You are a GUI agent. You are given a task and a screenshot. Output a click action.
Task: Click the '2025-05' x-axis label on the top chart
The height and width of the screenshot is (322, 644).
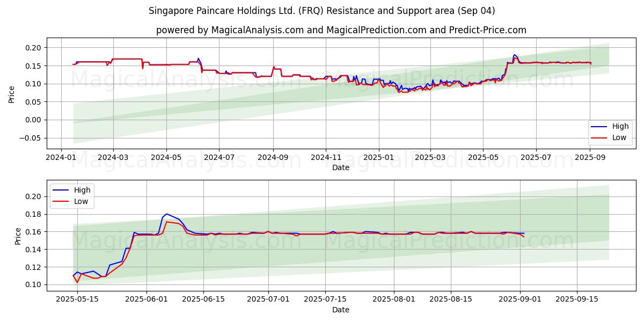[483, 158]
